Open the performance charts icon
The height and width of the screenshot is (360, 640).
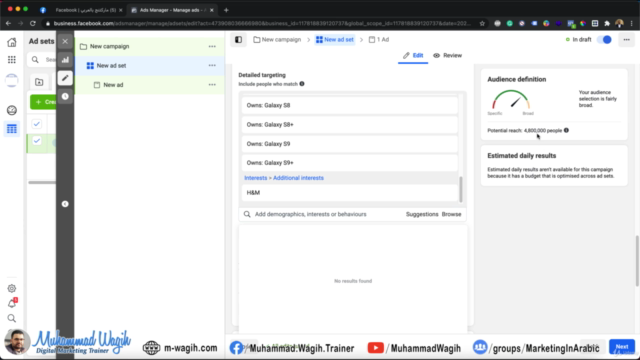point(65,60)
